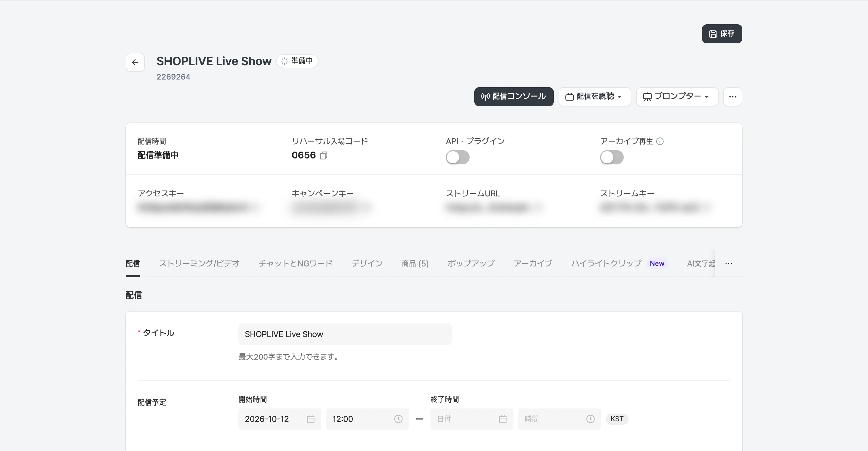Click the アーカイブ再生 info icon
Viewport: 868px width, 451px height.
click(x=660, y=141)
